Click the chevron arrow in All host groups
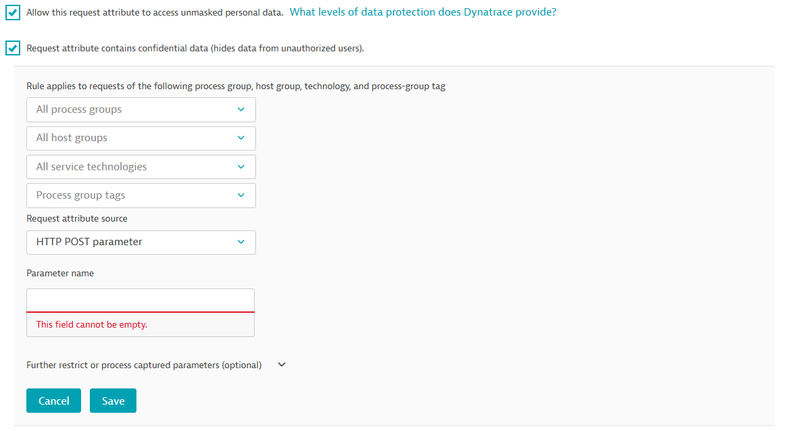Image resolution: width=789 pixels, height=431 pixels. tap(241, 138)
